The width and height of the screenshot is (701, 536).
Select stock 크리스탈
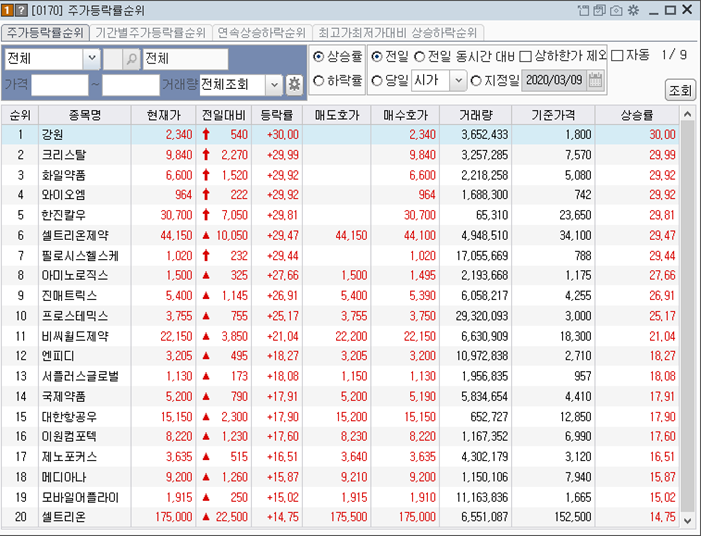(63, 155)
